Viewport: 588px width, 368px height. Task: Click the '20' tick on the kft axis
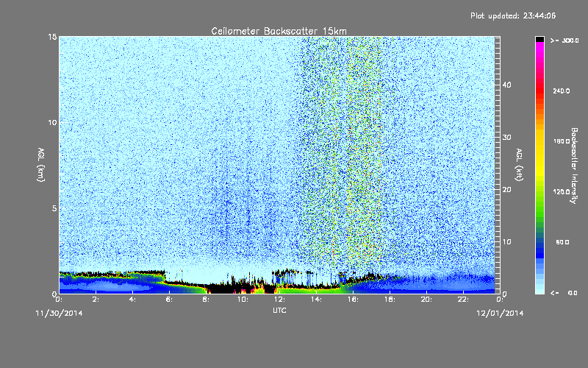point(506,189)
